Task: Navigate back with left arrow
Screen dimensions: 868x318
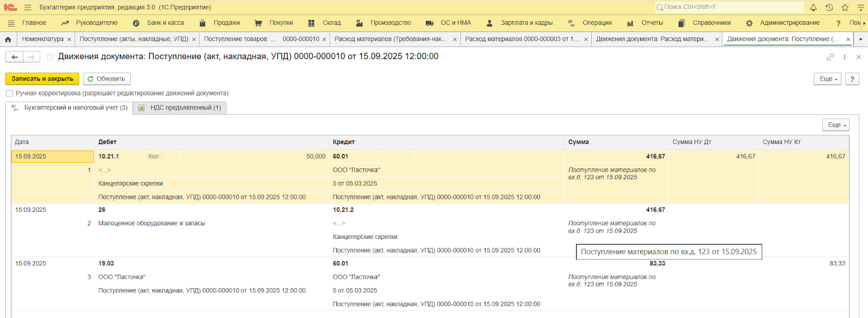Action: 15,57
